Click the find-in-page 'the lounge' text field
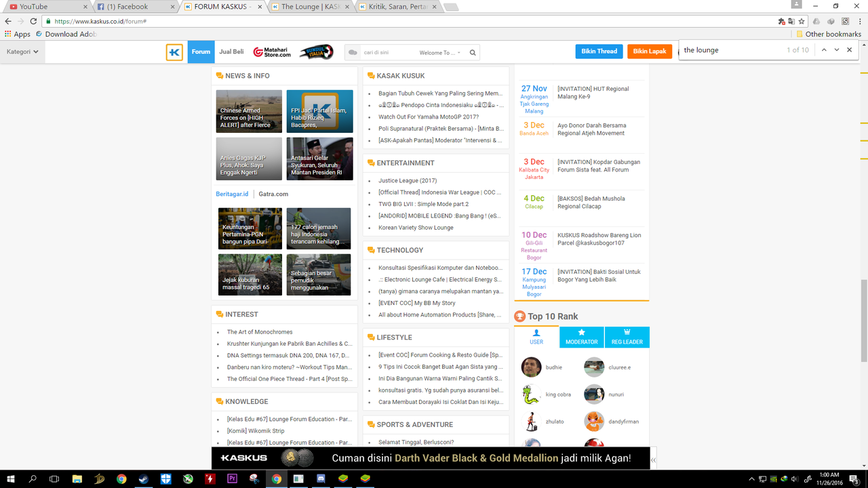This screenshot has width=868, height=488. tap(731, 49)
